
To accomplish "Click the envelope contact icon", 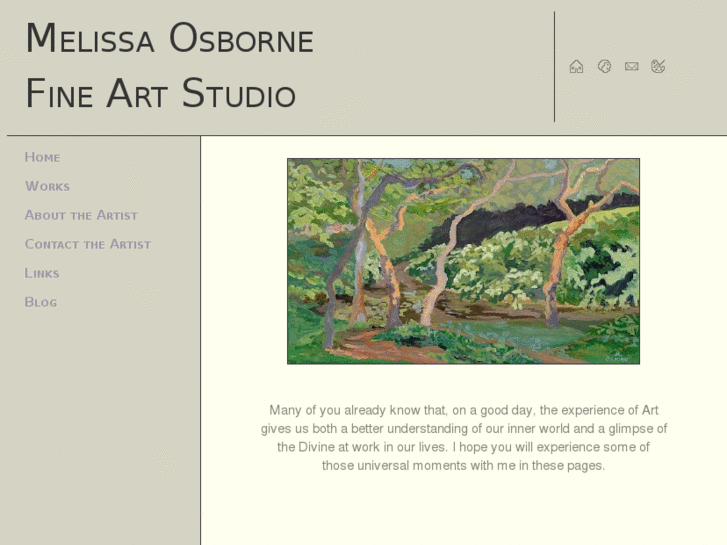I will coord(631,67).
